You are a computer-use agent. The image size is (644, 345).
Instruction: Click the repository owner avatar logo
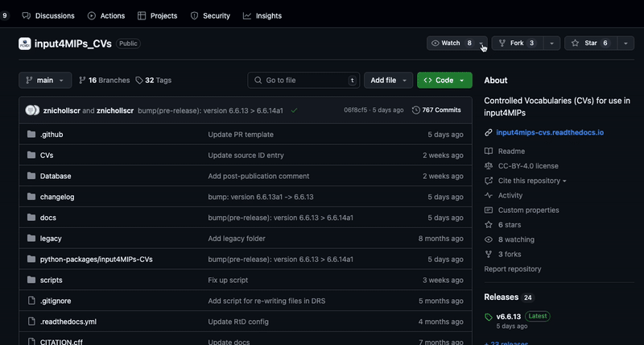point(25,44)
